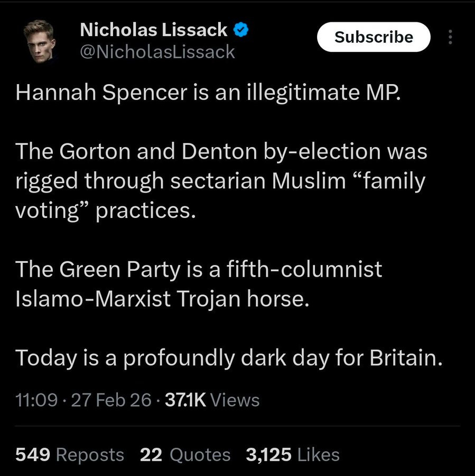Click the blue verified badge icon

240,30
